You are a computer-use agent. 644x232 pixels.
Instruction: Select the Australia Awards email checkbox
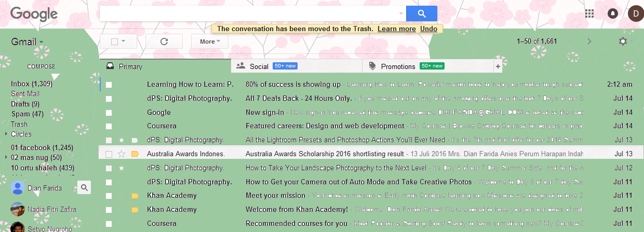point(109,154)
